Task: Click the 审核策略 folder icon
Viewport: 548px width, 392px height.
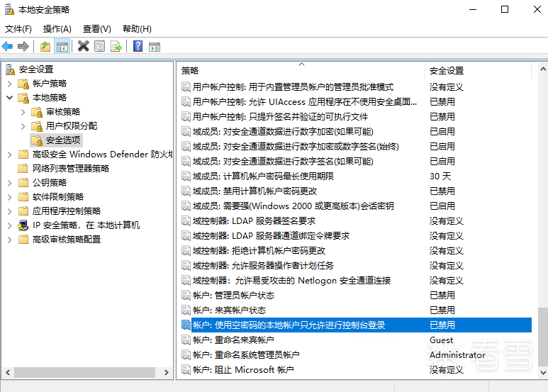Action: tap(37, 112)
